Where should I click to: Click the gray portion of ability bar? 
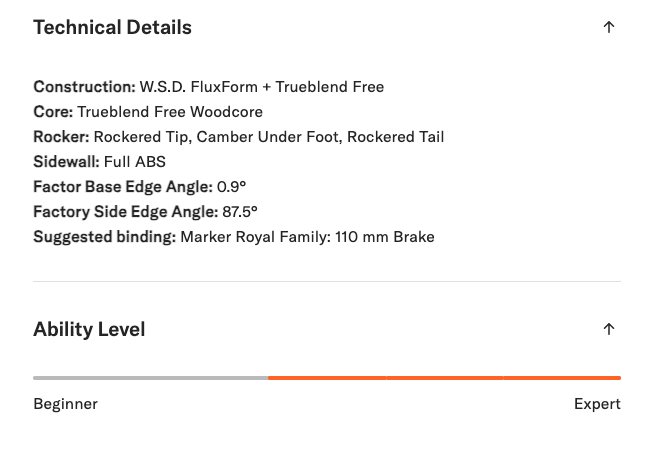[x=150, y=378]
